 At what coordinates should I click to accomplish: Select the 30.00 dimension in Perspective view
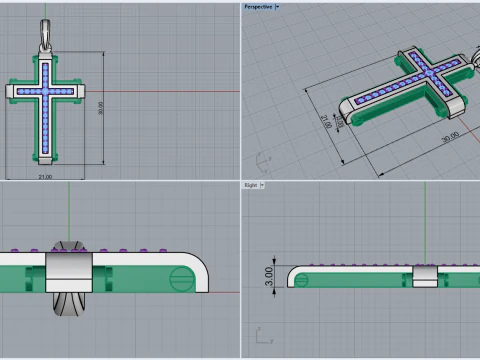coord(450,137)
